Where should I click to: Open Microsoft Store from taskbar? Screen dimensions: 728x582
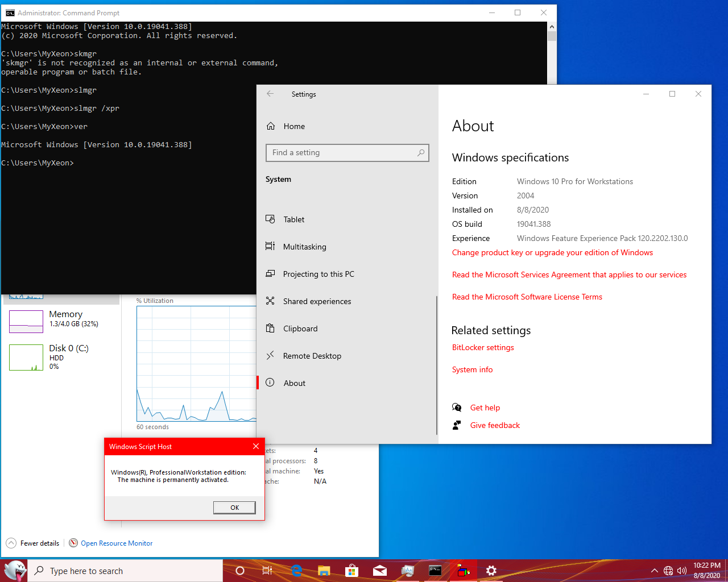pos(352,571)
